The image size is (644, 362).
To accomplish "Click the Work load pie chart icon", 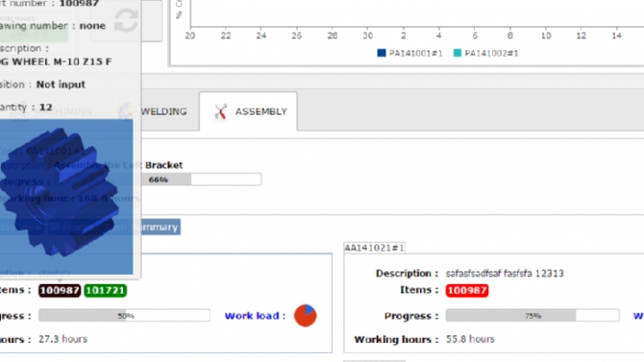I will [305, 316].
